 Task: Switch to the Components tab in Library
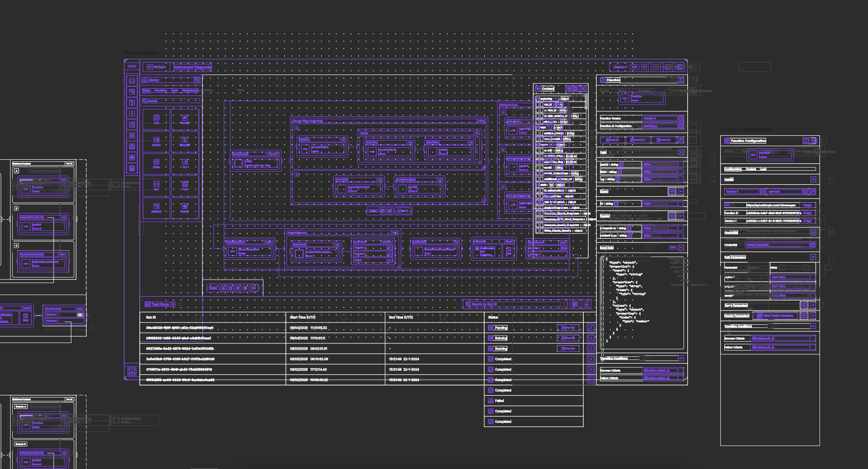190,91
